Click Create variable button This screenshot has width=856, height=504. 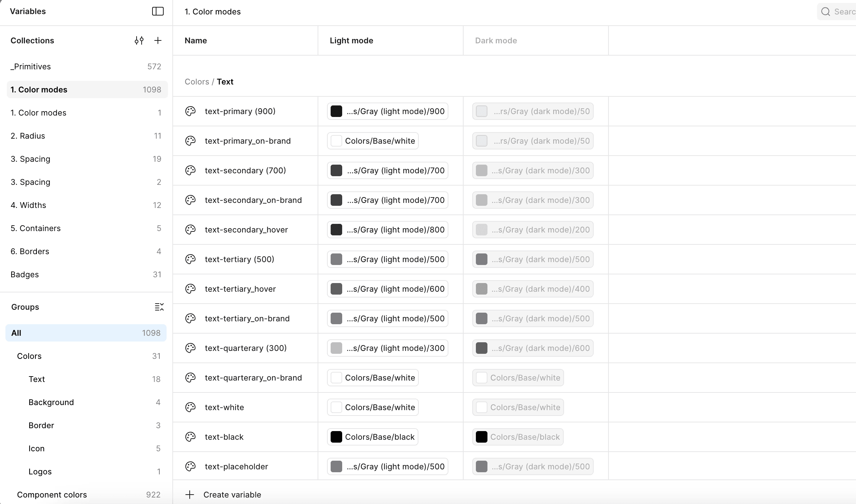point(232,495)
